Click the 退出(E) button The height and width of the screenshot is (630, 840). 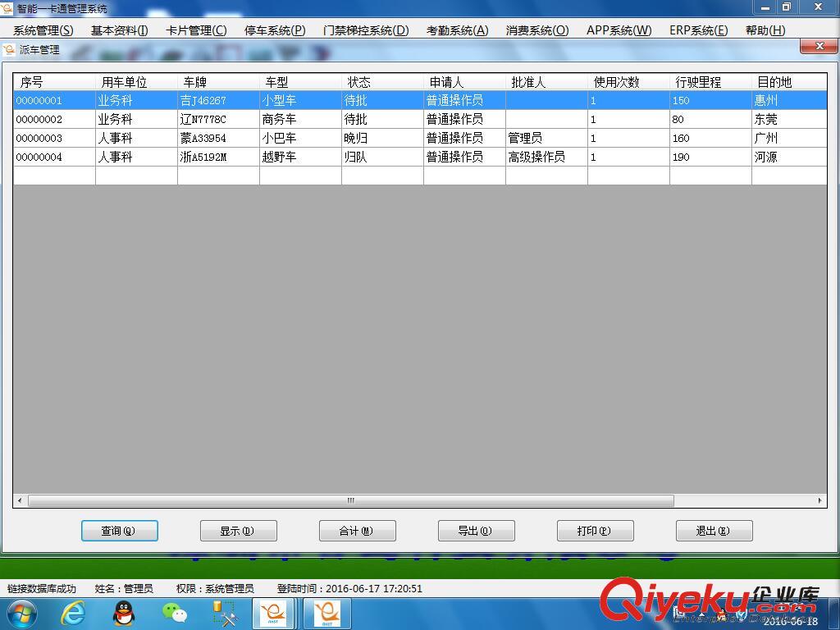[x=714, y=531]
